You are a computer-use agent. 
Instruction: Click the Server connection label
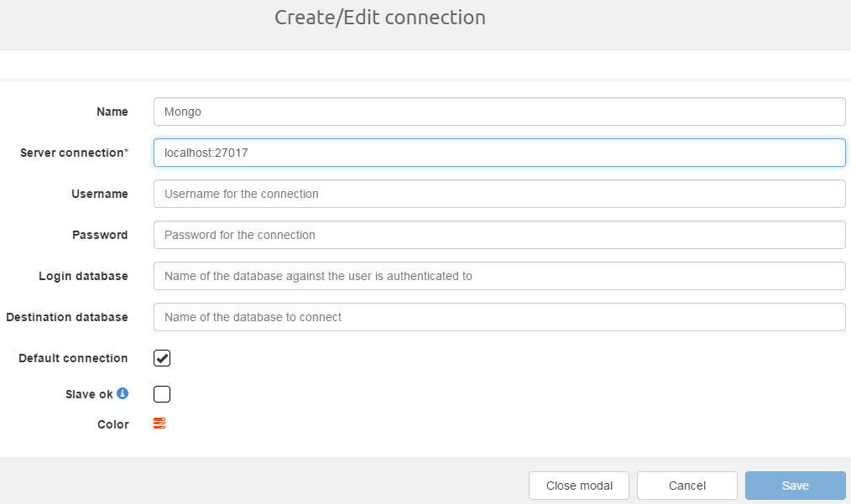(74, 153)
